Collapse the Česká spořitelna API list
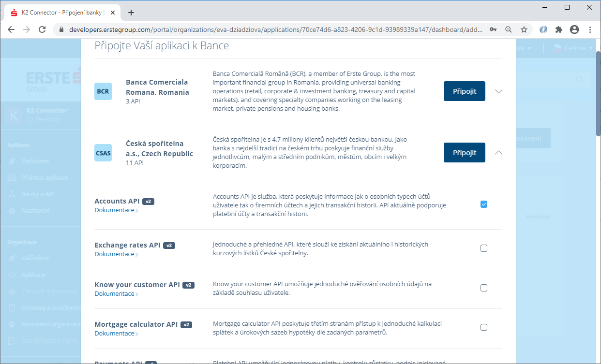Screen dimensions: 601x364 [499, 153]
